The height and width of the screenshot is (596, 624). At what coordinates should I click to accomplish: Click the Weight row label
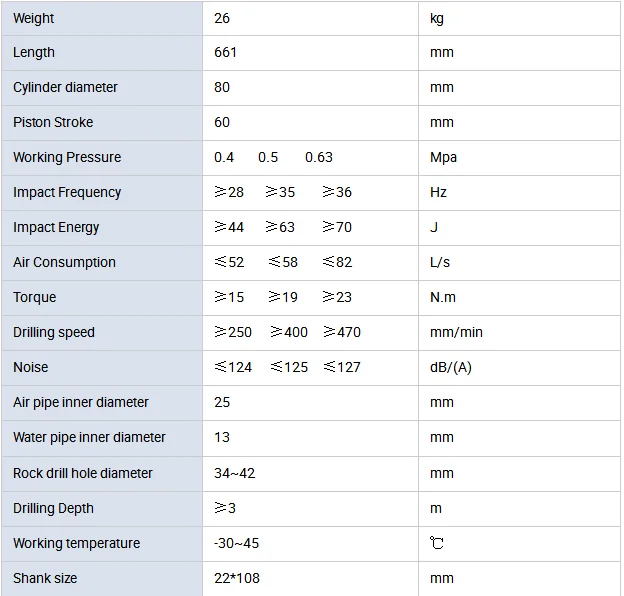coord(34,18)
